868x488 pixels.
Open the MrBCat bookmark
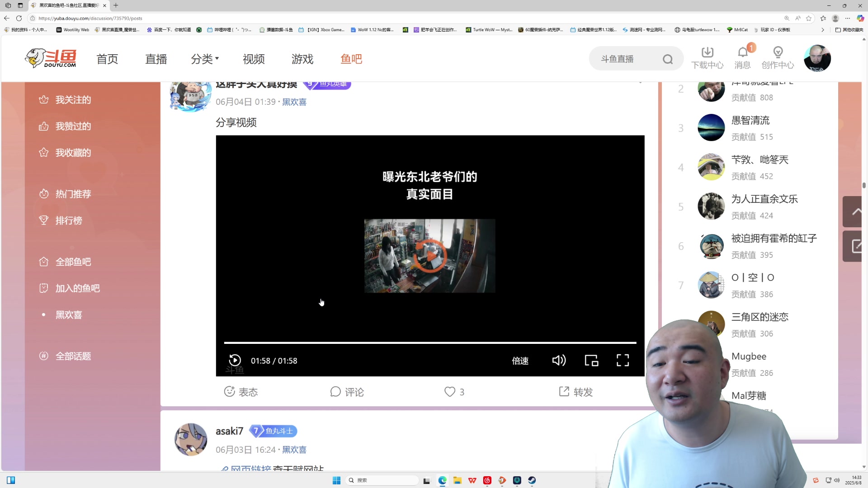pyautogui.click(x=737, y=30)
